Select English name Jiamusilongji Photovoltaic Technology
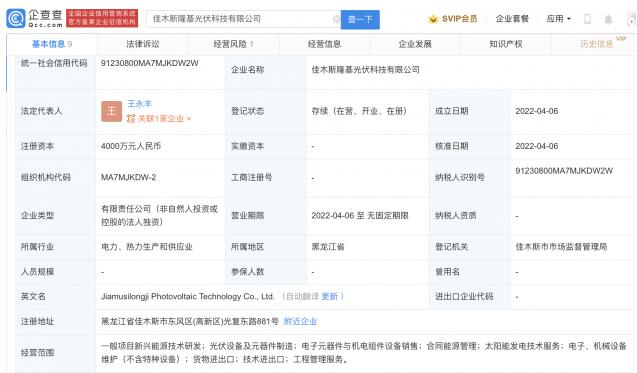Viewport: 637px width, 373px height. 188,296
